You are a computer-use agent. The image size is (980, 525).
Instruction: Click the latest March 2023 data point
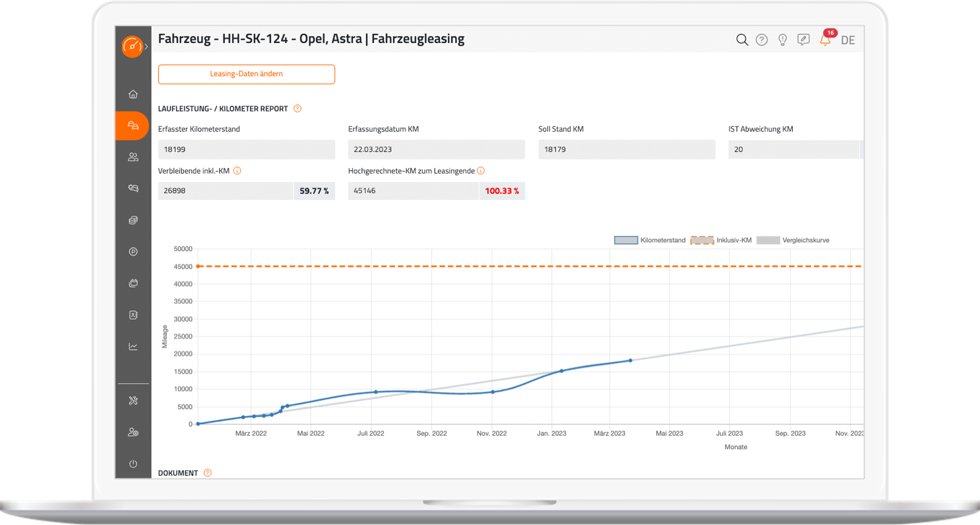[x=630, y=360]
